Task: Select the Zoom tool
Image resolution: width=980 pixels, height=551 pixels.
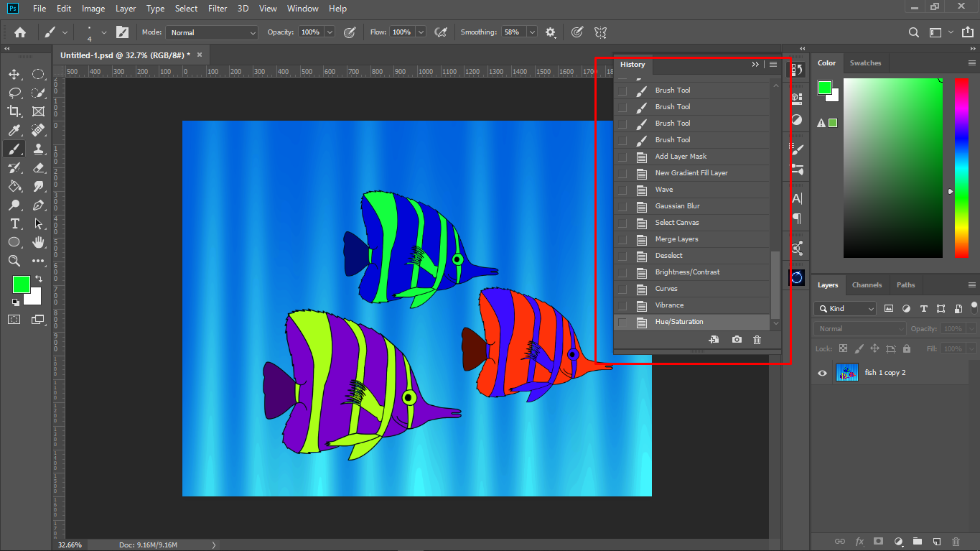Action: point(14,261)
